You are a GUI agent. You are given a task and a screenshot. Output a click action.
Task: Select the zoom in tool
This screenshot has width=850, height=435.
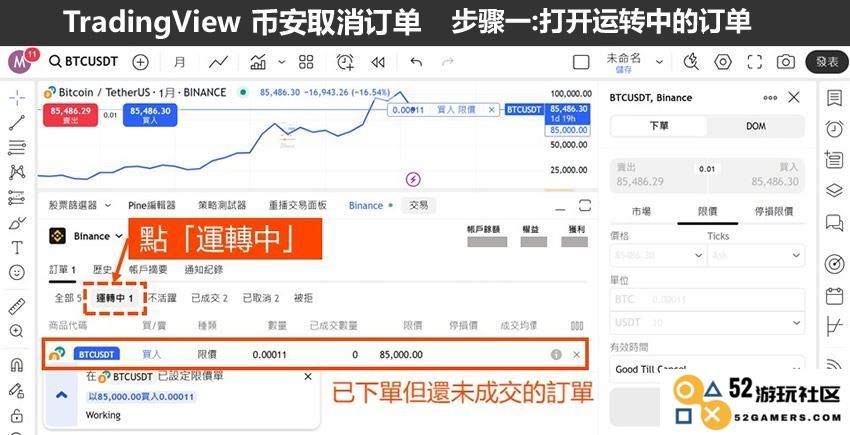[x=17, y=331]
